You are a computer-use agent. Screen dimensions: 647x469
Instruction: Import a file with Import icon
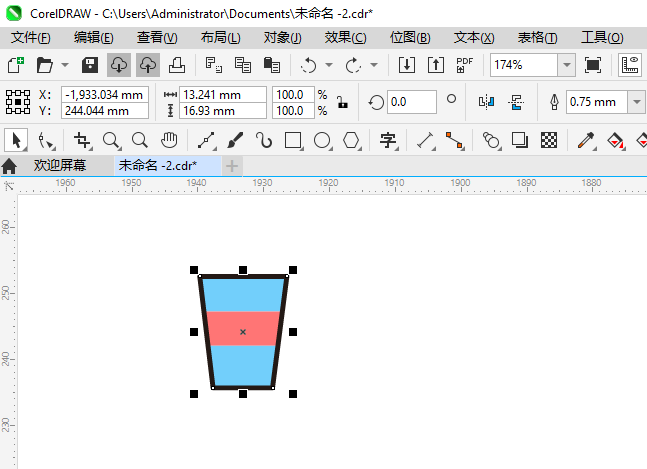pos(407,65)
